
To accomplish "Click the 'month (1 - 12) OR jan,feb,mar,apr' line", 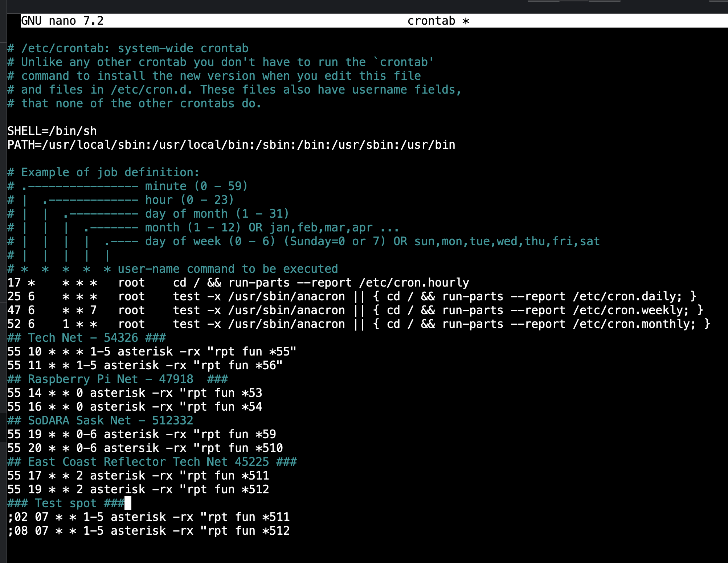I will point(204,227).
